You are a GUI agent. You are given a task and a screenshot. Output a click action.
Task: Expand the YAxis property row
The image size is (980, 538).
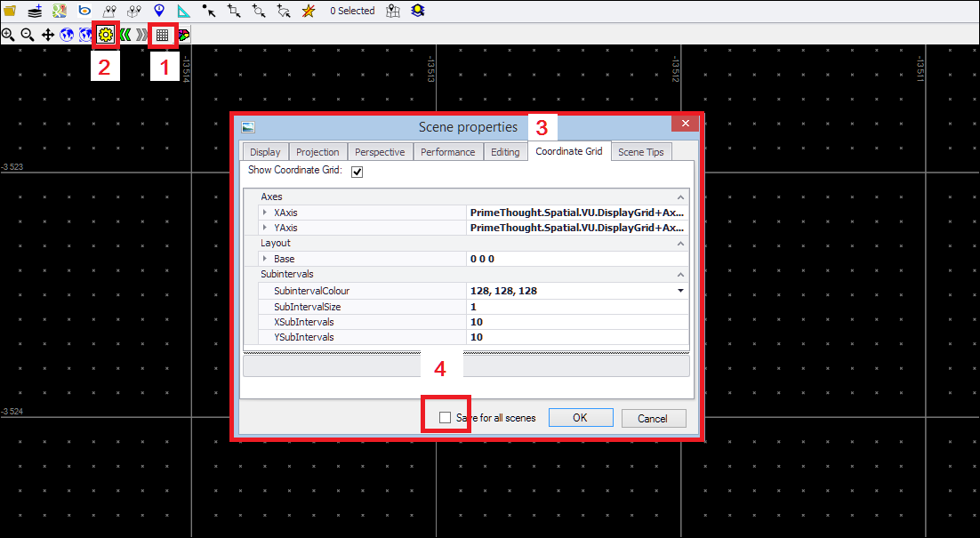click(x=265, y=229)
